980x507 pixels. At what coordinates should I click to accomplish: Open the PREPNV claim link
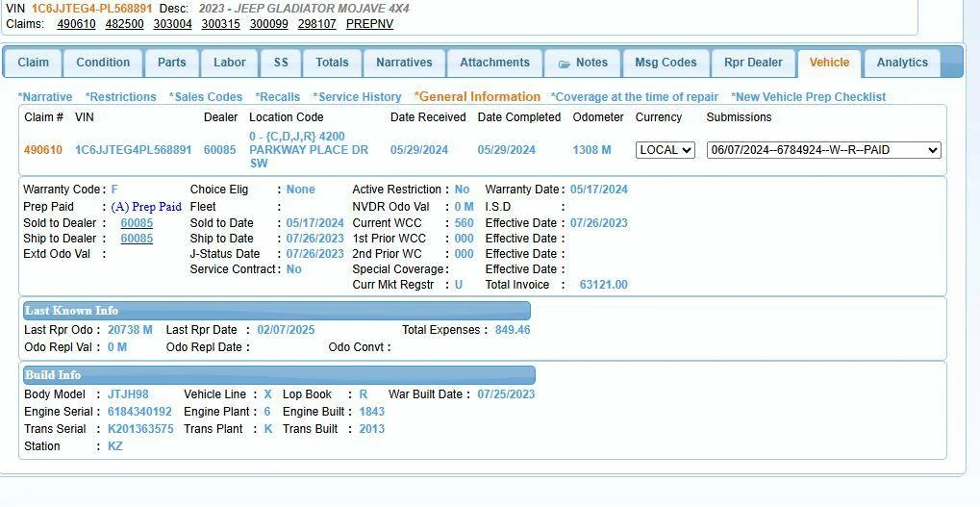point(369,24)
